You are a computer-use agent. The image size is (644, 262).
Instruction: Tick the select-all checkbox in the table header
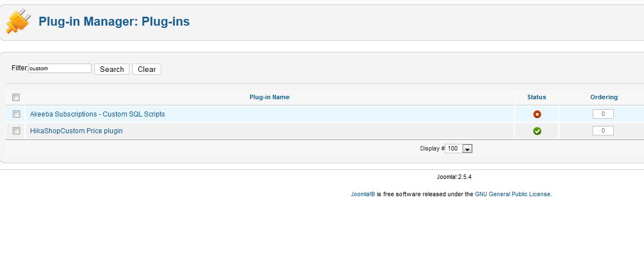[x=16, y=97]
